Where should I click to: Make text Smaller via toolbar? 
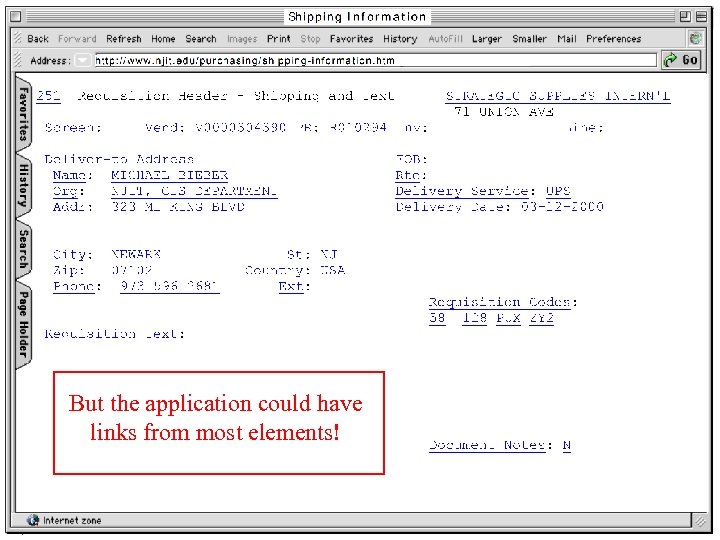529,39
